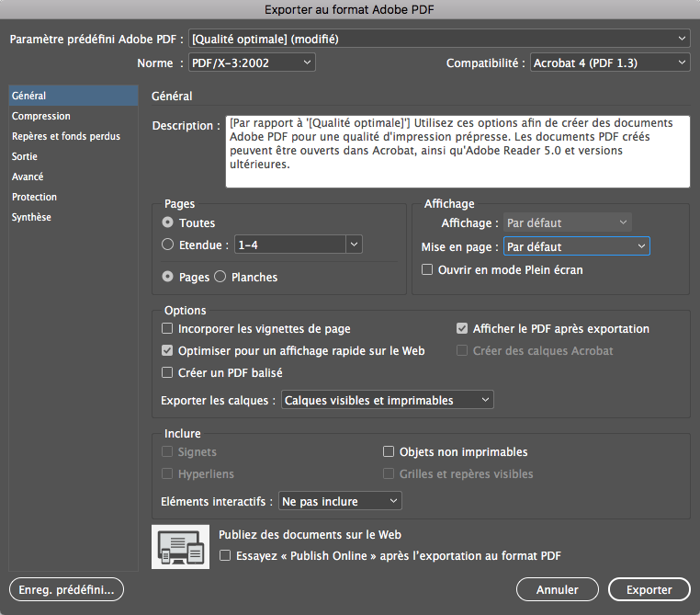This screenshot has width=700, height=615.
Task: Click the Exporter button
Action: tap(649, 590)
